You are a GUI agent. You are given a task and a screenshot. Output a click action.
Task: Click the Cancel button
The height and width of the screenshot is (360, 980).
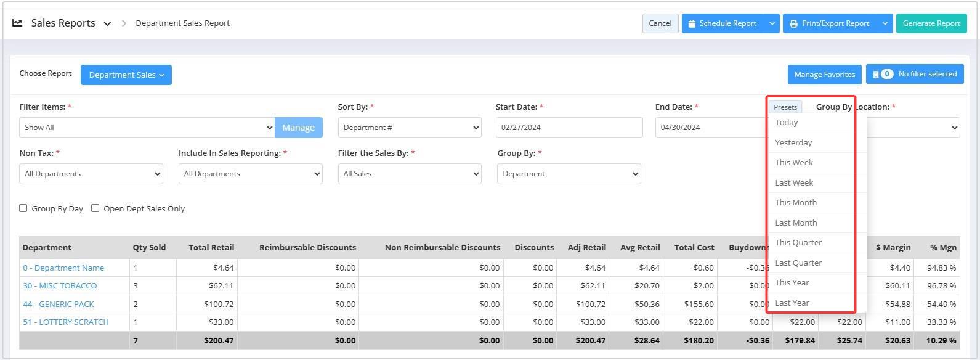click(660, 23)
